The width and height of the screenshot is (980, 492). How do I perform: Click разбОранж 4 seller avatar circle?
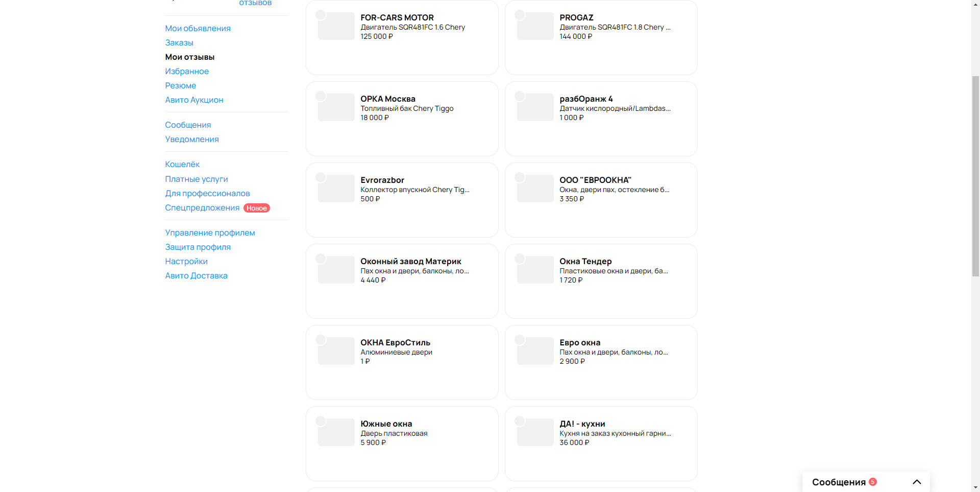pos(520,96)
